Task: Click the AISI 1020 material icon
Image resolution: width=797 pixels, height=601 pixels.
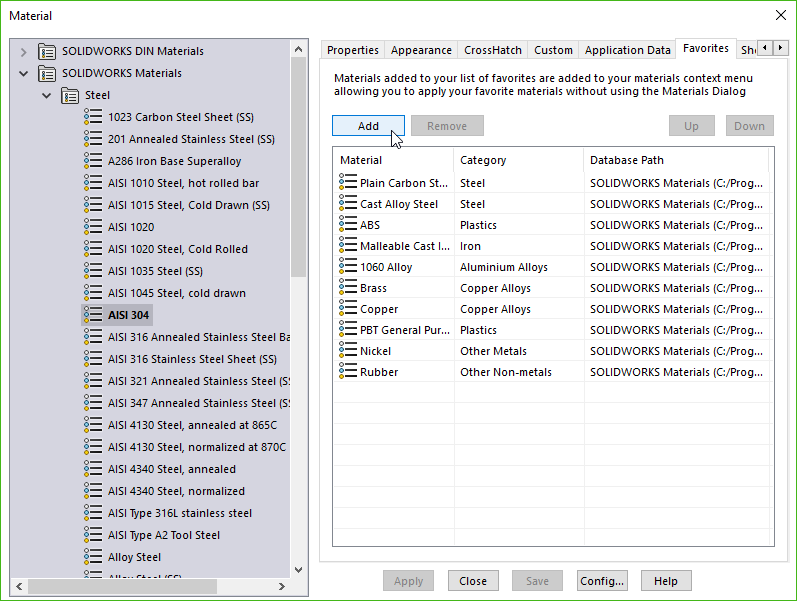Action: tap(93, 227)
